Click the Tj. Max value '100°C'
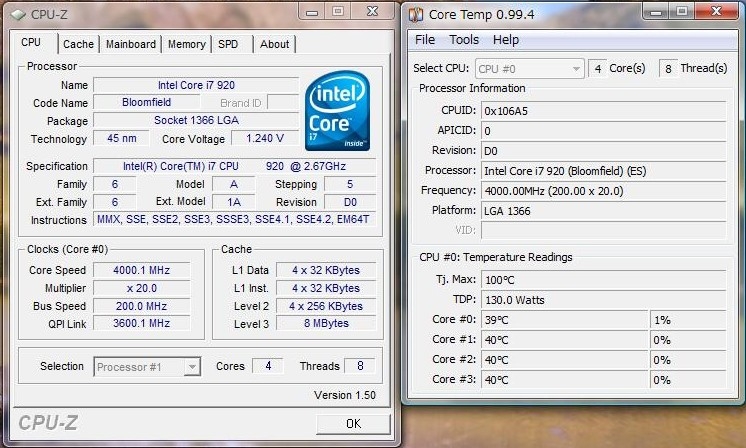This screenshot has width=746, height=448. point(604,280)
